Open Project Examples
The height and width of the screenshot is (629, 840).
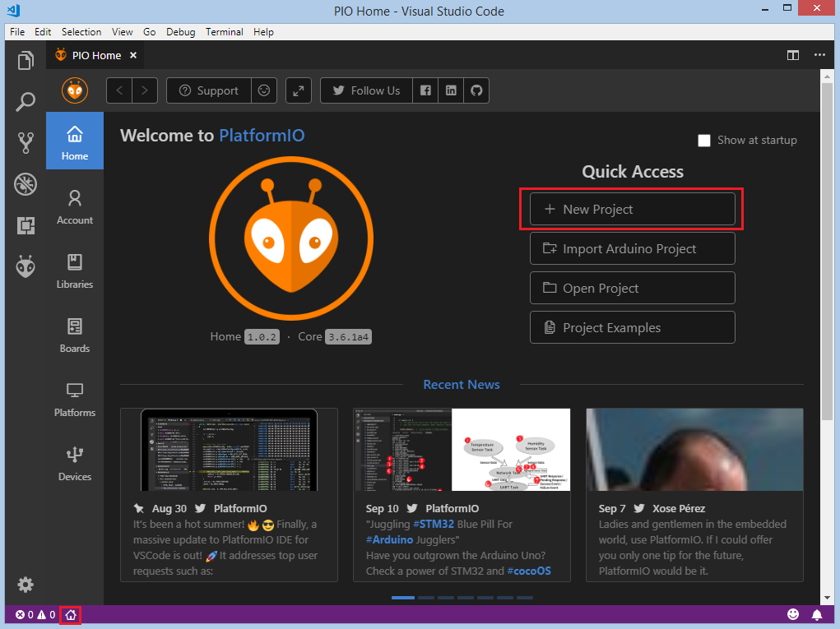coord(631,327)
